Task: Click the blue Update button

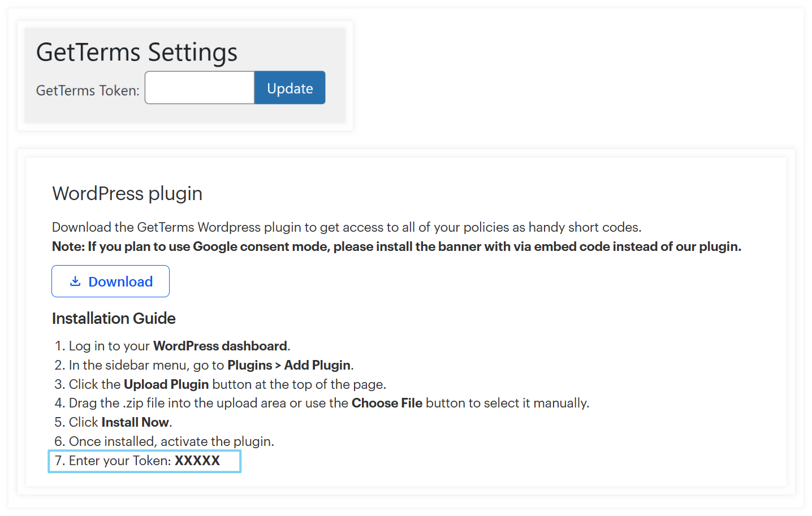Action: tap(290, 88)
